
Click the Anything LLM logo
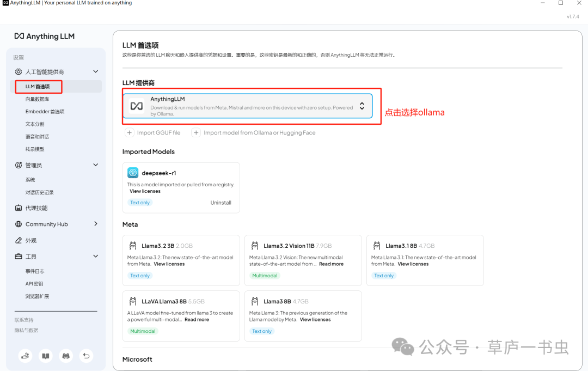pos(44,37)
